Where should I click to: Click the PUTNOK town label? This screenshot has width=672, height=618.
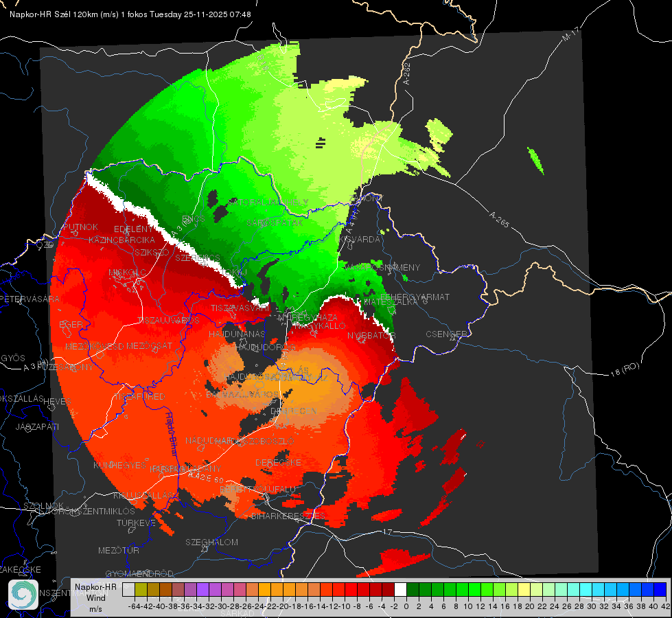pos(80,227)
